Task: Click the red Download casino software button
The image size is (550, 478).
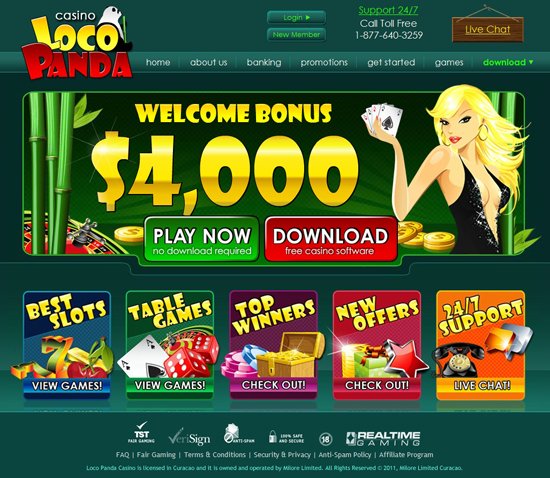Action: pyautogui.click(x=331, y=240)
